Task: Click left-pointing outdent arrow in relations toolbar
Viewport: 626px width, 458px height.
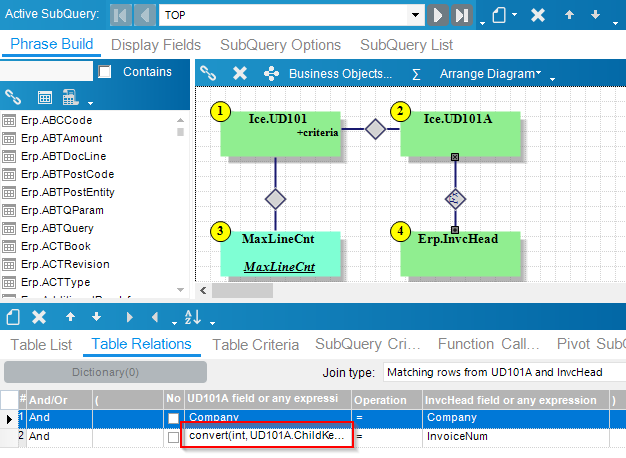Action: pyautogui.click(x=155, y=317)
